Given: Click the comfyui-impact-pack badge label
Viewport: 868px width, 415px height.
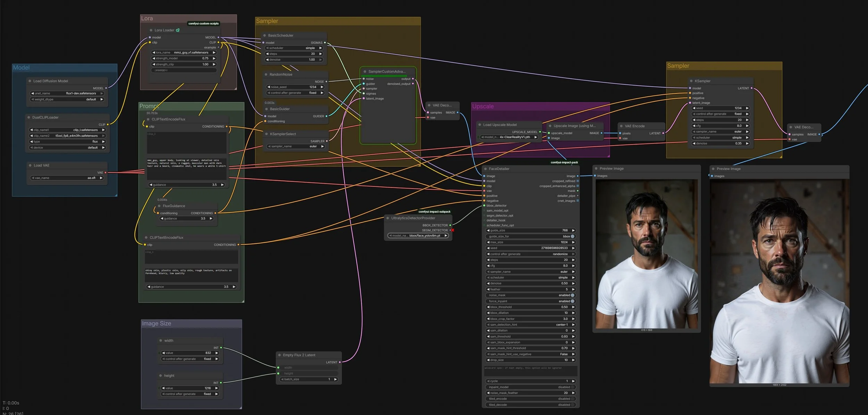Looking at the screenshot, I should tap(564, 162).
